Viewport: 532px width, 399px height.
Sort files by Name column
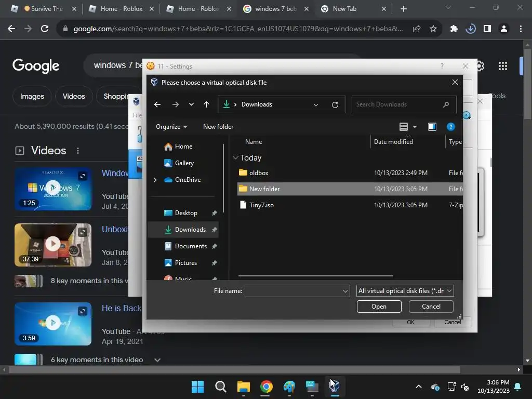(254, 142)
